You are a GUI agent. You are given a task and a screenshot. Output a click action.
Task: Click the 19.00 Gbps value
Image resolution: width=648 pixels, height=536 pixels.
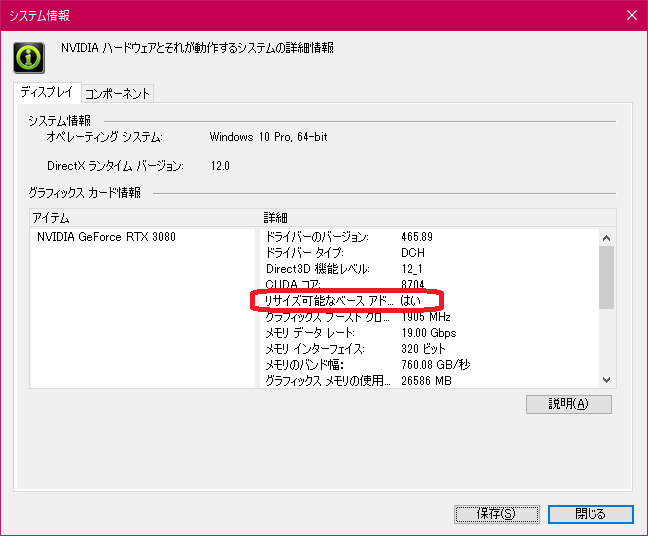tap(429, 333)
